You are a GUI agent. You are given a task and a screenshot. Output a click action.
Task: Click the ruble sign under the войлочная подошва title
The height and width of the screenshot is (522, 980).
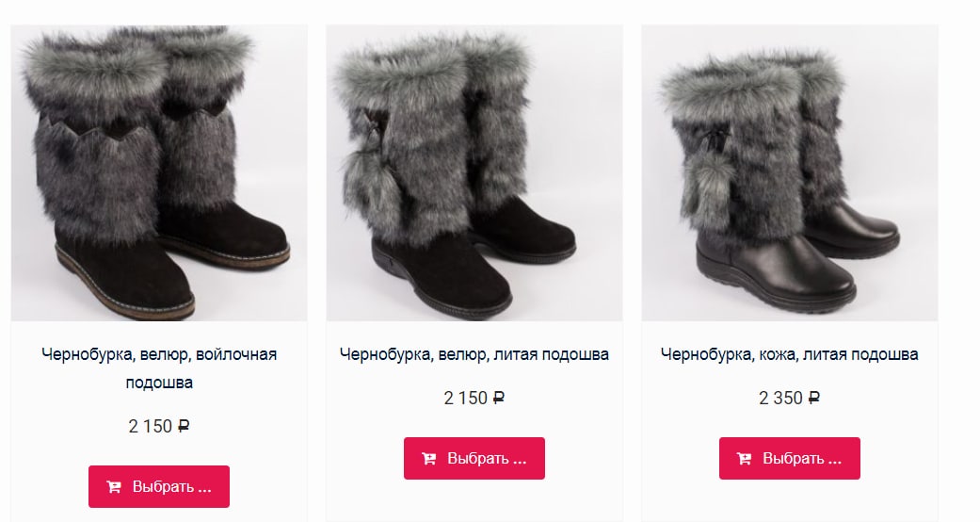184,426
